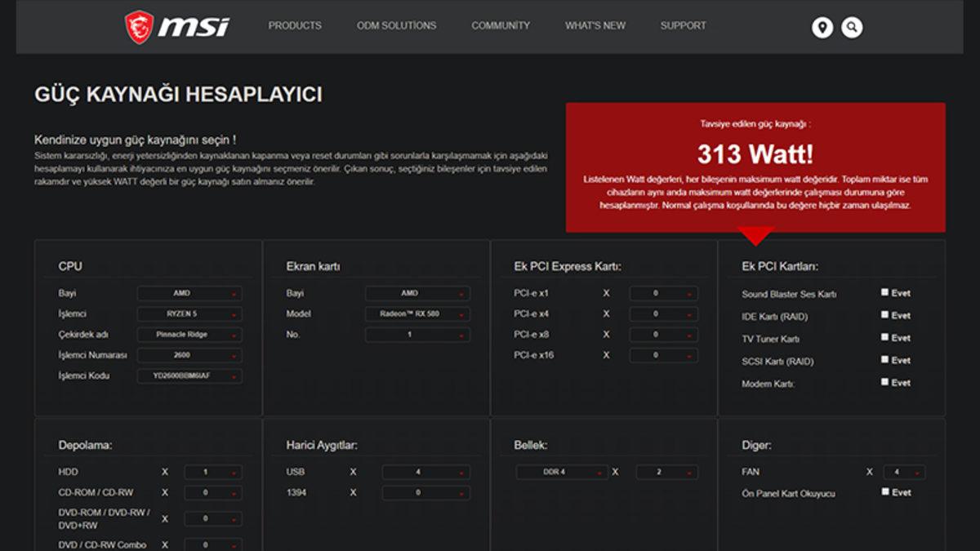Expand the CPU Bayi dropdown showing AMD
This screenshot has width=980, height=551.
click(x=189, y=293)
